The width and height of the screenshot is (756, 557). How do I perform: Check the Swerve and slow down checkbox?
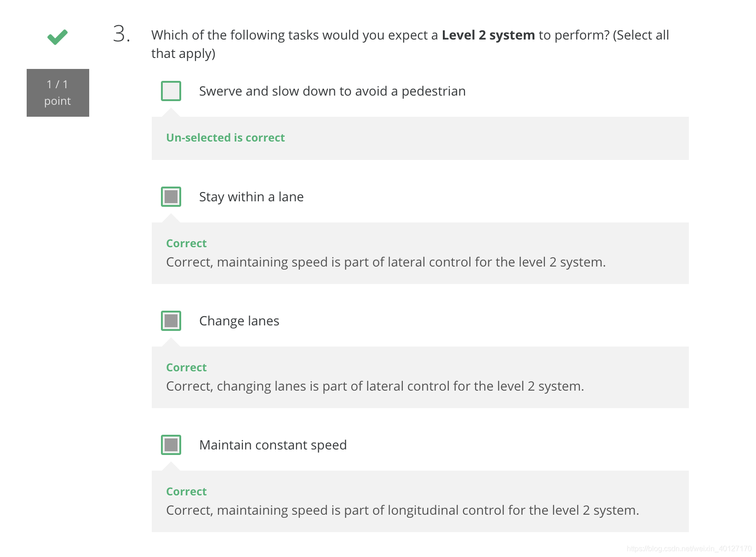[x=171, y=91]
